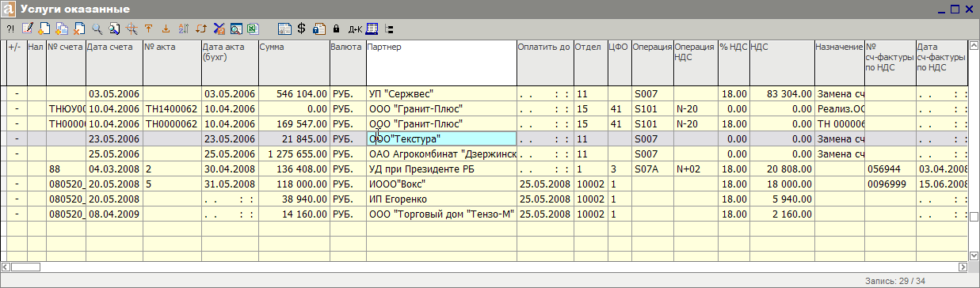Click act number cell 'ТН1400062'
Viewport: 980px width, 288px height.
173,108
